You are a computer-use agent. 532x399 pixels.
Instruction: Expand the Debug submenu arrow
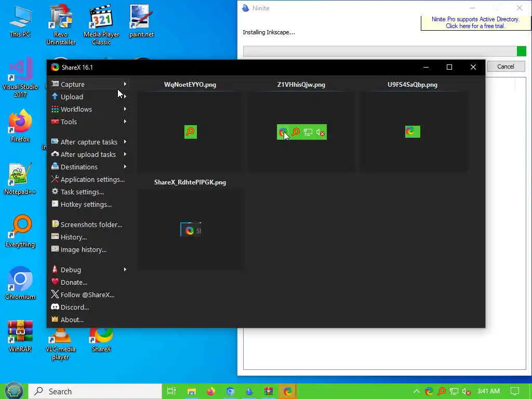(125, 270)
